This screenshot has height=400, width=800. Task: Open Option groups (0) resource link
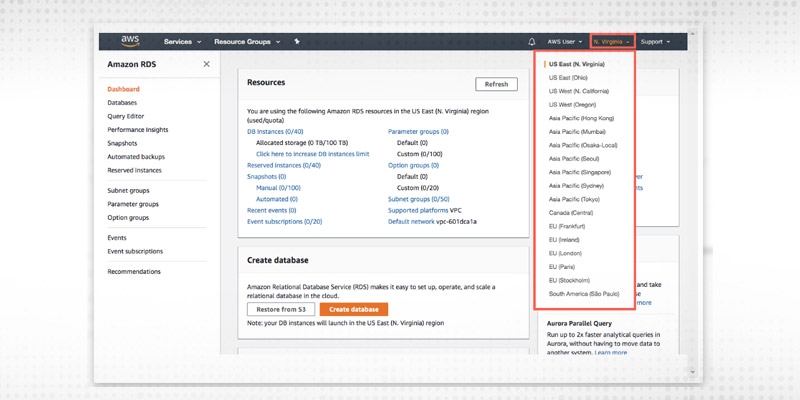coord(413,165)
